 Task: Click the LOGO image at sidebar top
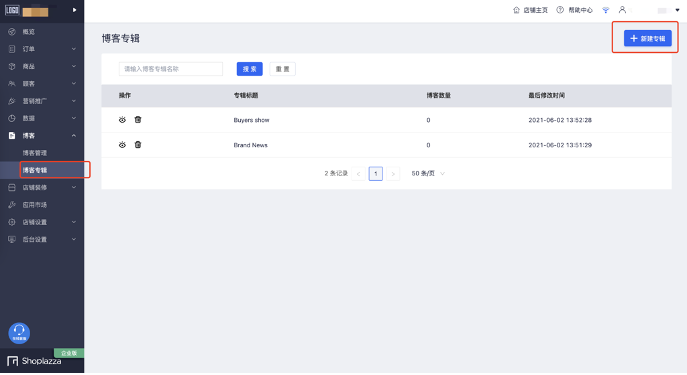click(x=12, y=10)
